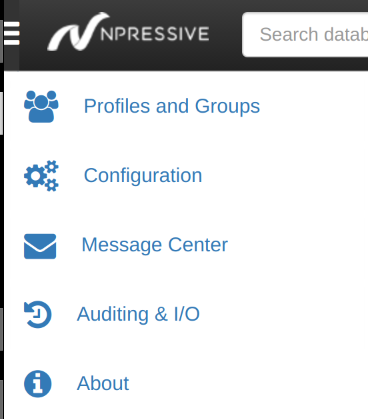The height and width of the screenshot is (419, 368).
Task: Open Profiles and Groups
Action: pyautogui.click(x=172, y=106)
